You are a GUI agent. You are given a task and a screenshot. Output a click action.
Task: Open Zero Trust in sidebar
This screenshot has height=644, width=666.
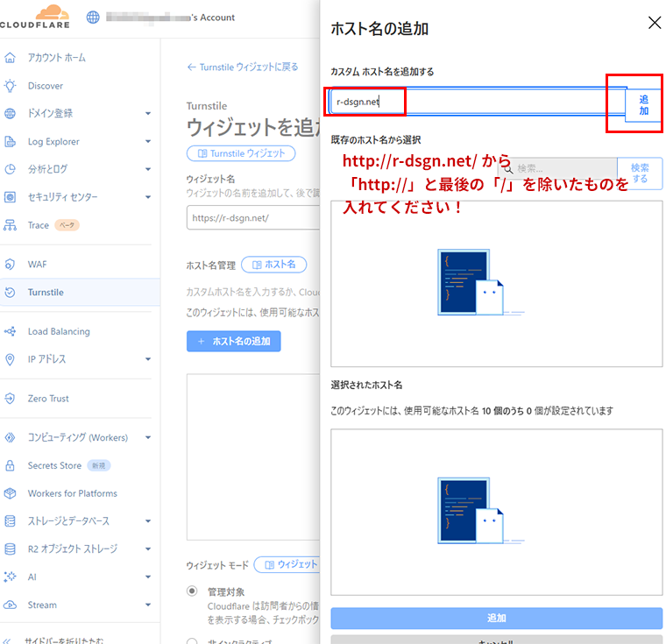pos(48,399)
